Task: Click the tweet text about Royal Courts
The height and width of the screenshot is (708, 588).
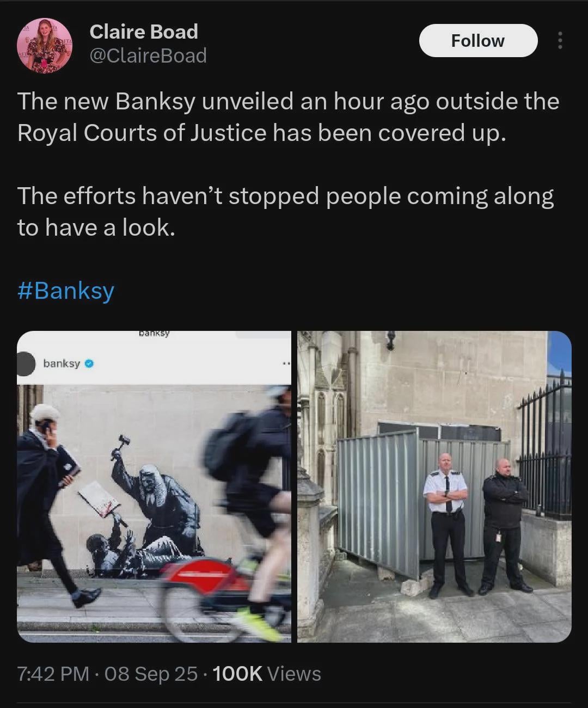Action: (x=289, y=117)
